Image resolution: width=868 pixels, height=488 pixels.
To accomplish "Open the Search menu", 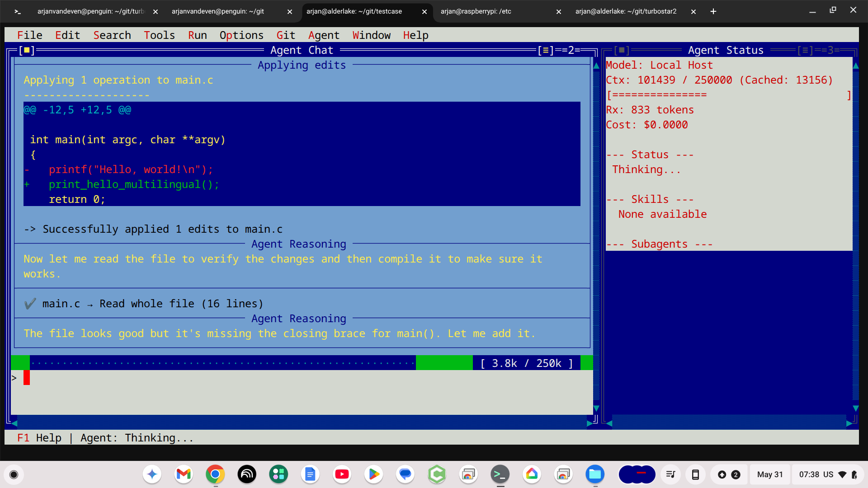I will pos(112,35).
